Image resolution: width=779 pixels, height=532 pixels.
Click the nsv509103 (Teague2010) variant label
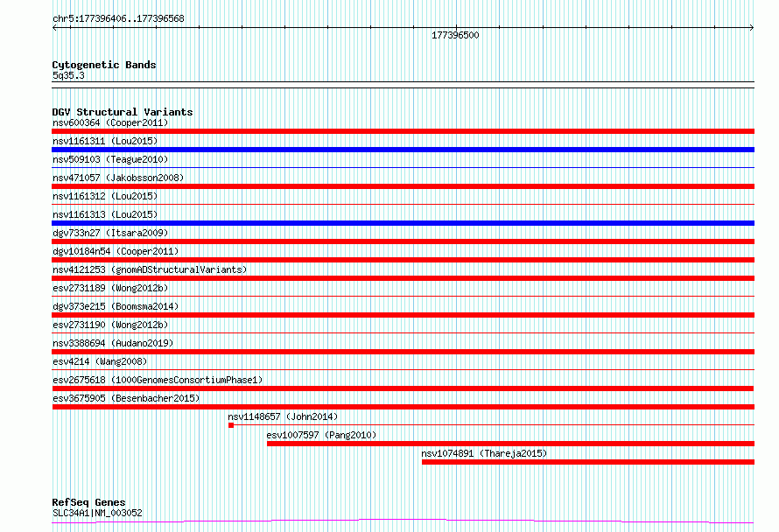point(110,159)
